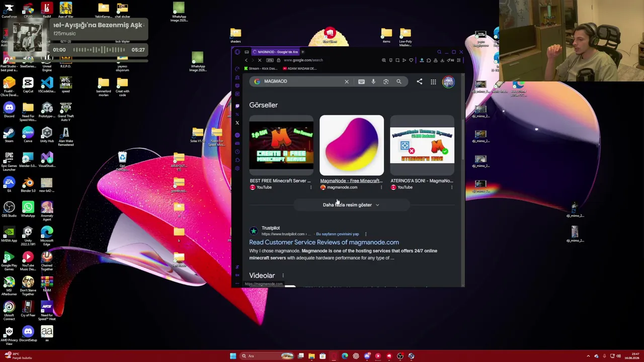Select Grand Theft Auto V icon
The image size is (644, 362).
[65, 111]
